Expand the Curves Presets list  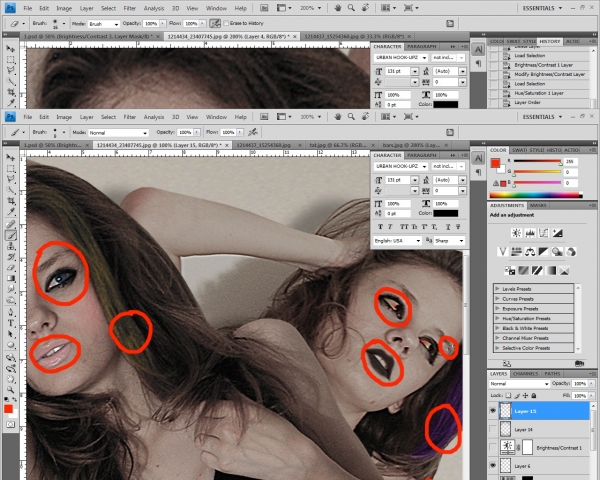coord(497,299)
